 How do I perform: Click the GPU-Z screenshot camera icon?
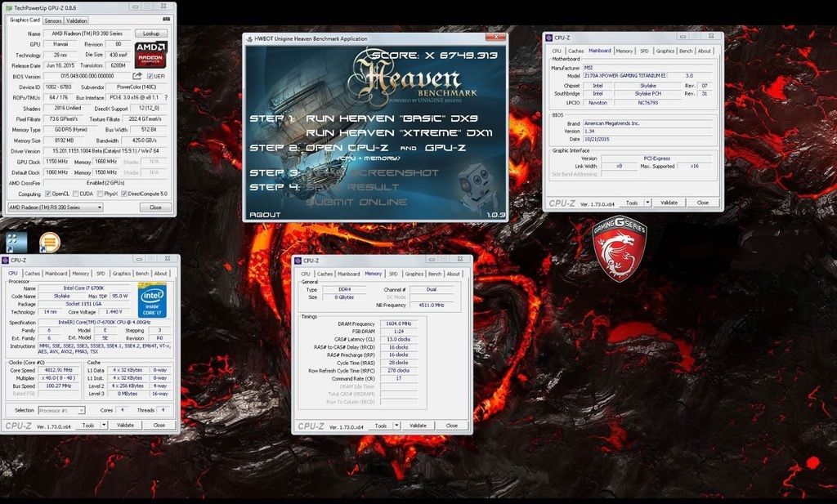point(167,19)
